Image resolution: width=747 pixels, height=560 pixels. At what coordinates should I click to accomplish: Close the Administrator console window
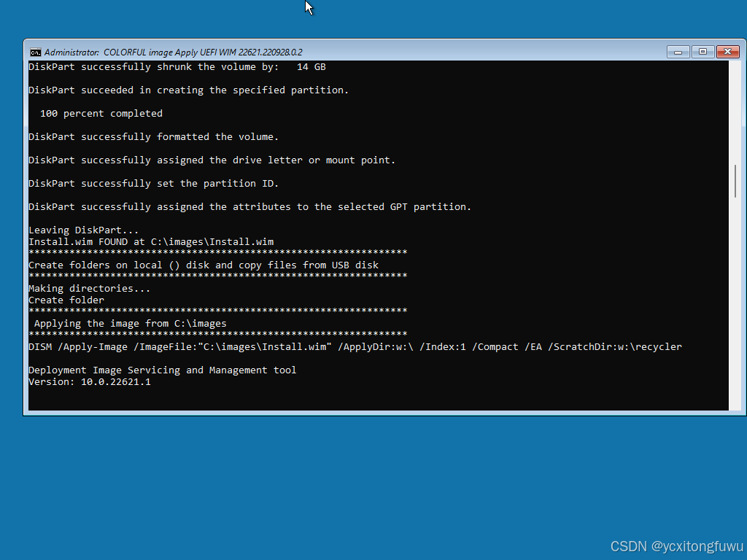(x=727, y=52)
